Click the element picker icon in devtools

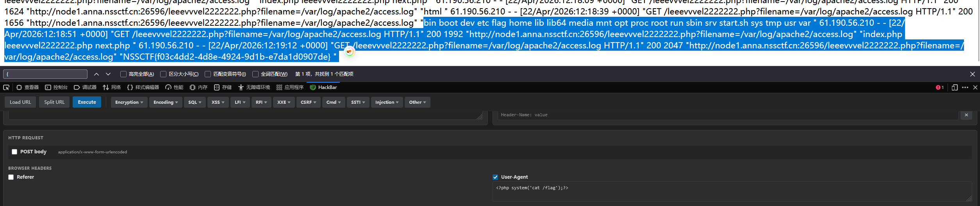click(x=6, y=87)
